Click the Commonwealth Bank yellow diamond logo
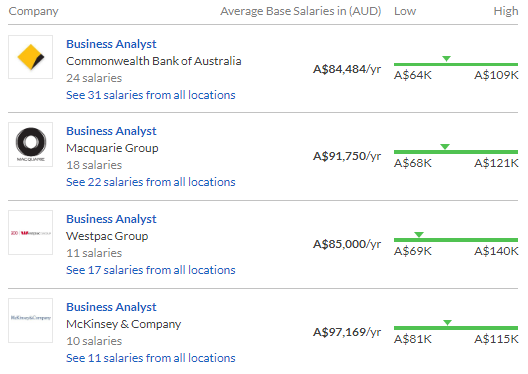Screen dimensions: 528x374 (31, 57)
